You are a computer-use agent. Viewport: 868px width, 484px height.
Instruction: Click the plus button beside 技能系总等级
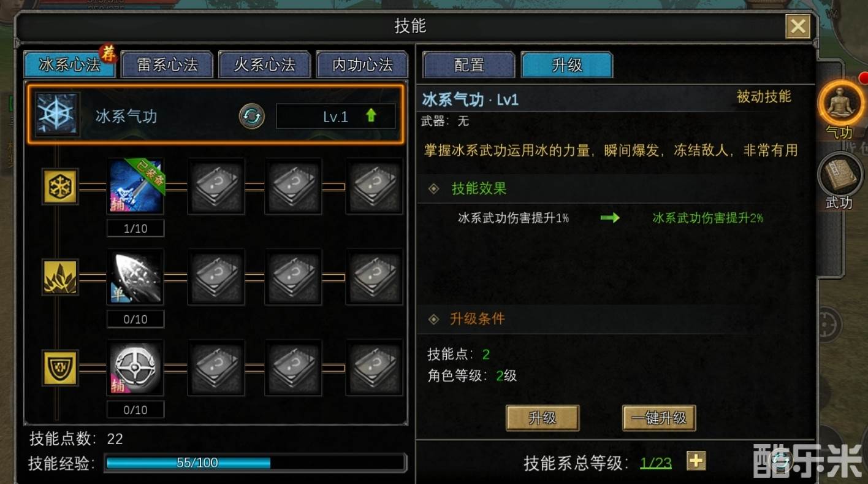696,461
